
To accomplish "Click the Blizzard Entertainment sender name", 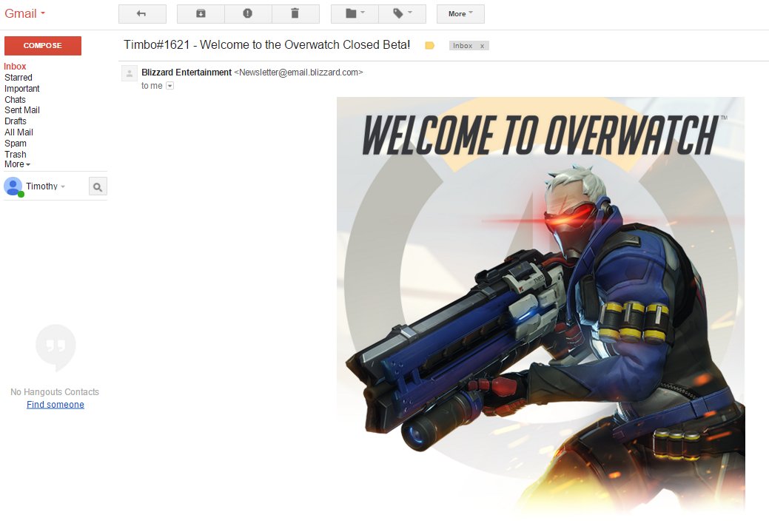I will (x=187, y=73).
